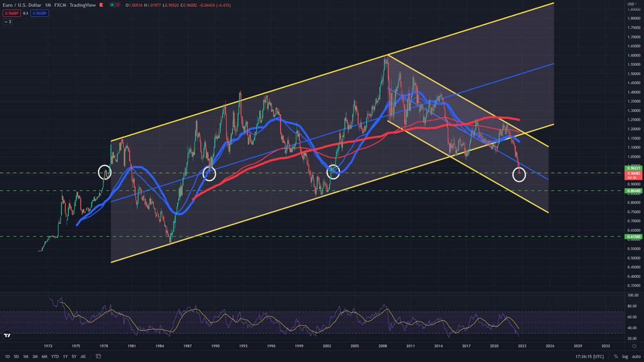Select the 1D range option
This screenshot has width=644, height=362.
7,356
